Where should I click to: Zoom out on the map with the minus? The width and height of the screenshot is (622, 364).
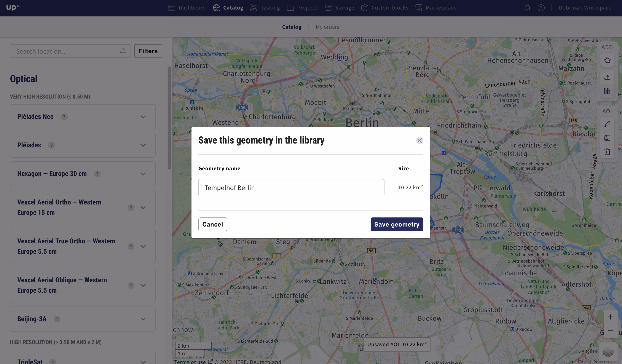point(610,331)
